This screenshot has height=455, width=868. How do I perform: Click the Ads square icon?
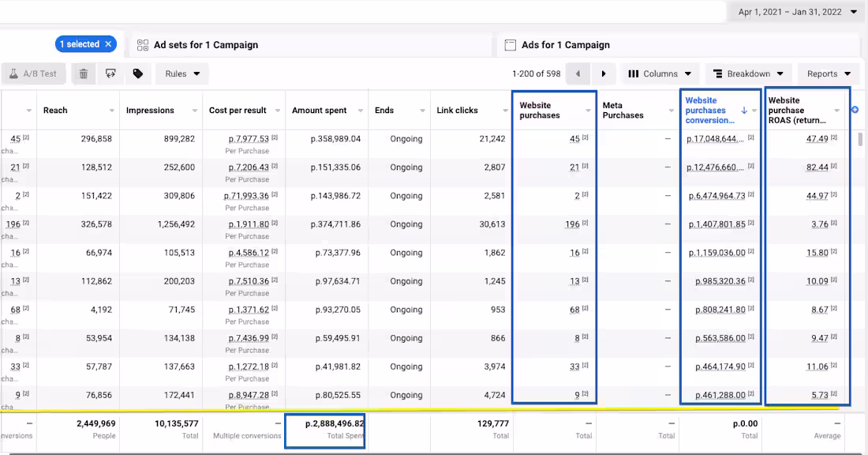coord(511,45)
